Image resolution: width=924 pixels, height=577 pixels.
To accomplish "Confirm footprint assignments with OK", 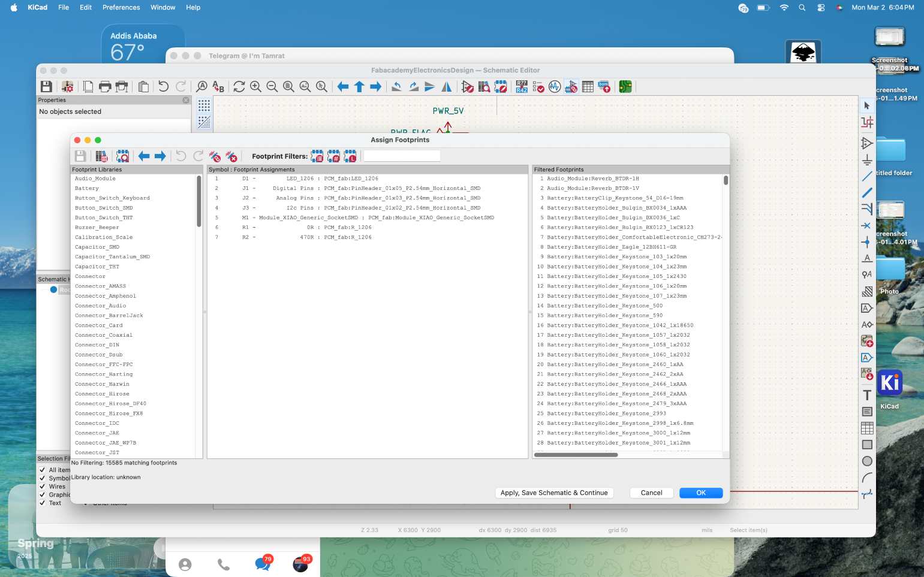I will (x=701, y=493).
